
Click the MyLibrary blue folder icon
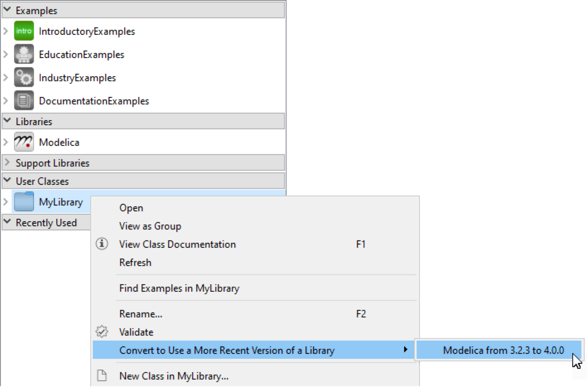pyautogui.click(x=24, y=202)
